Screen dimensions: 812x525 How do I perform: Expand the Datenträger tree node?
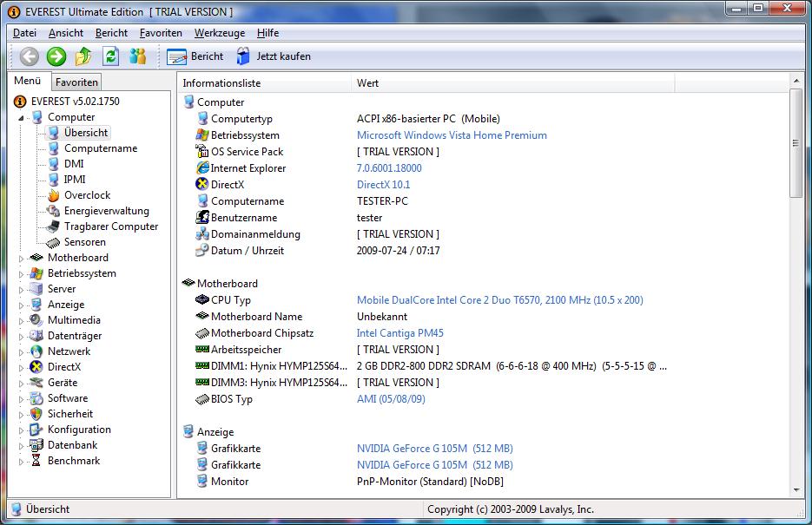(x=21, y=336)
